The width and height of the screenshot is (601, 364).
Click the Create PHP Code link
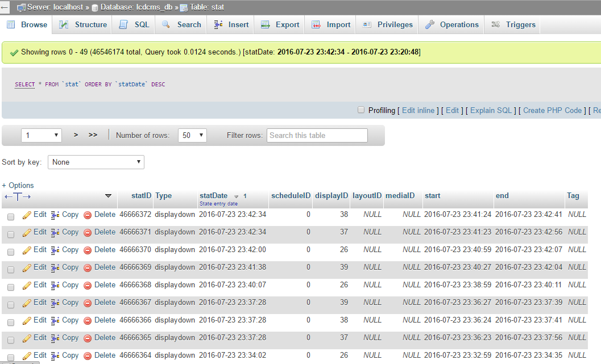pos(552,110)
